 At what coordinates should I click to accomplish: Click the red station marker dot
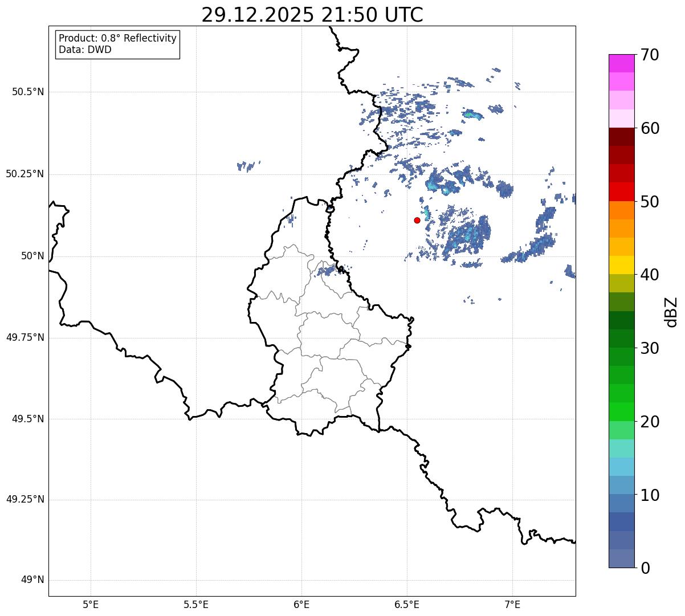pos(417,220)
